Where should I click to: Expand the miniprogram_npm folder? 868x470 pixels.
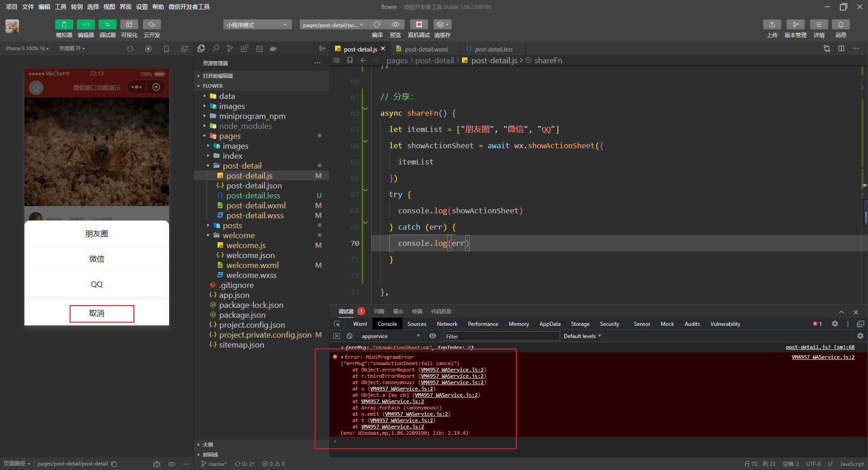coord(261,116)
